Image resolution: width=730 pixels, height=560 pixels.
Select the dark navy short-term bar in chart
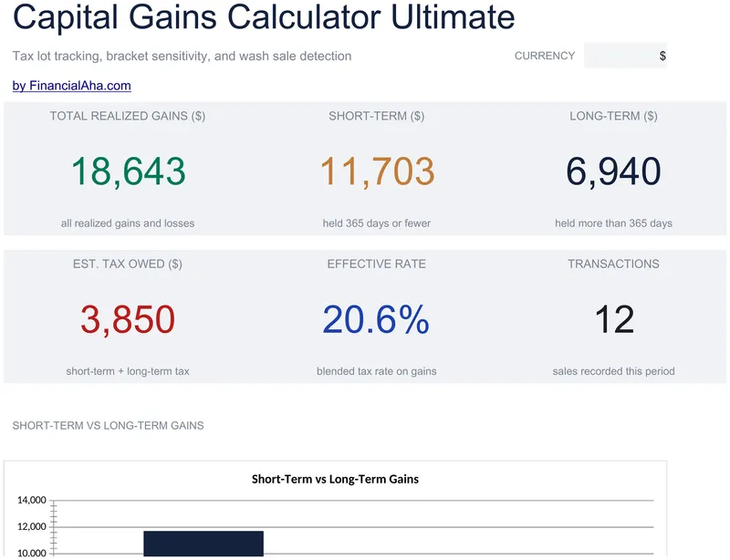click(203, 544)
